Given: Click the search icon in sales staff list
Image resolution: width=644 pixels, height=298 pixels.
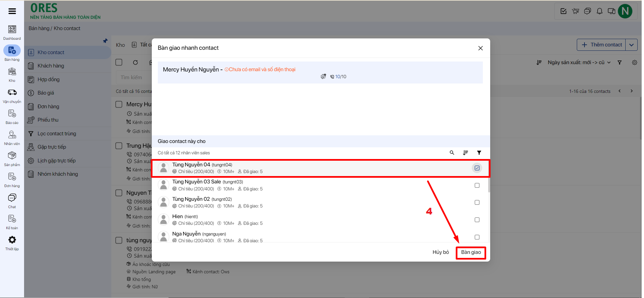Looking at the screenshot, I should 452,153.
